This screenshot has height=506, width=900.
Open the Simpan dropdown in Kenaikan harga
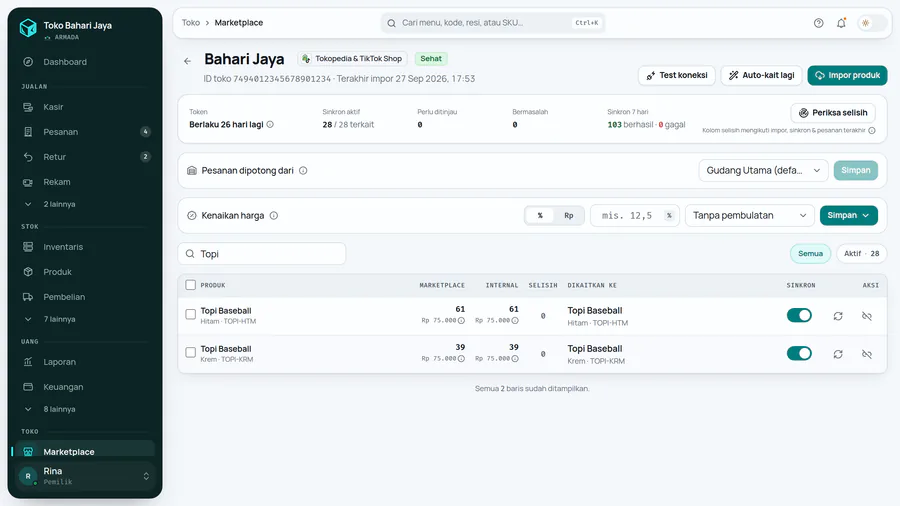848,216
